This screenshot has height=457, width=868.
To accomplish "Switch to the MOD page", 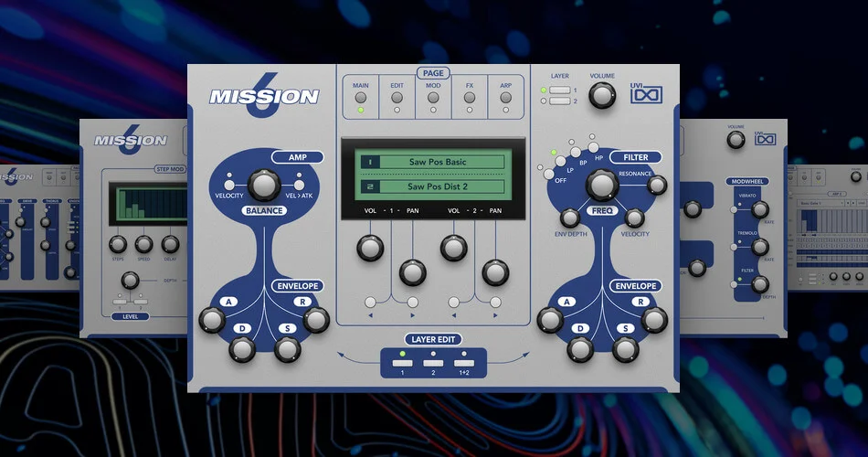I will (433, 98).
